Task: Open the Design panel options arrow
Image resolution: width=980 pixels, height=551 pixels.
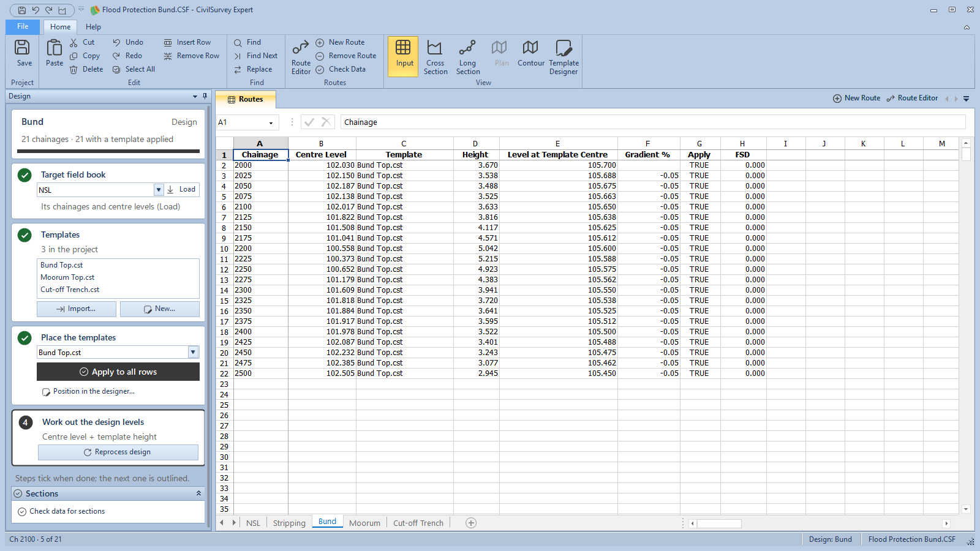Action: pos(195,96)
